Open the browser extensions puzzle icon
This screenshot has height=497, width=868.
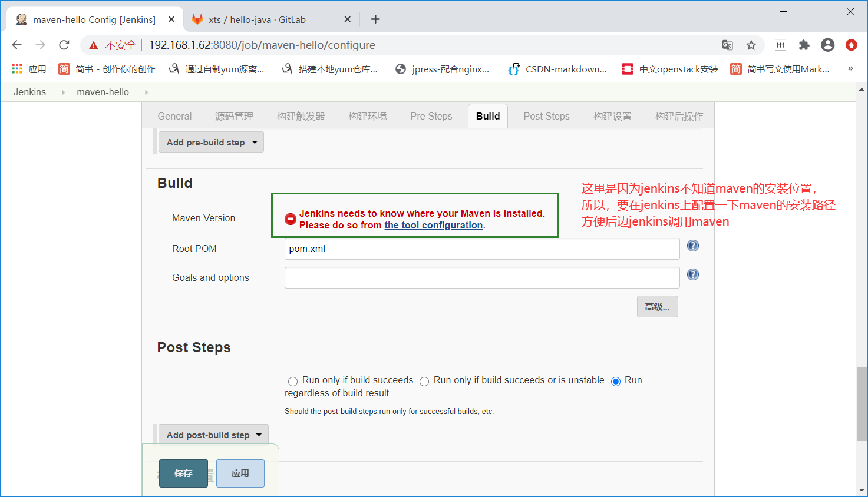tap(804, 45)
